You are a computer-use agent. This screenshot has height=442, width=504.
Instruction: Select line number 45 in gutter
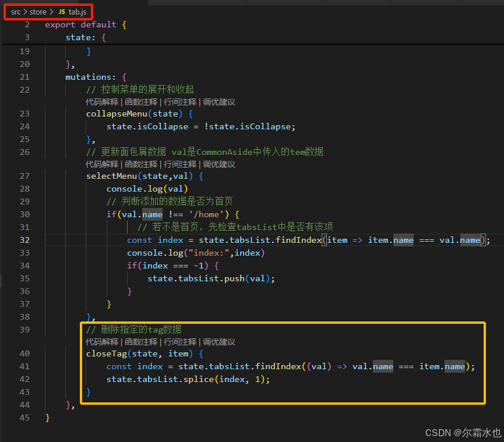[24, 418]
